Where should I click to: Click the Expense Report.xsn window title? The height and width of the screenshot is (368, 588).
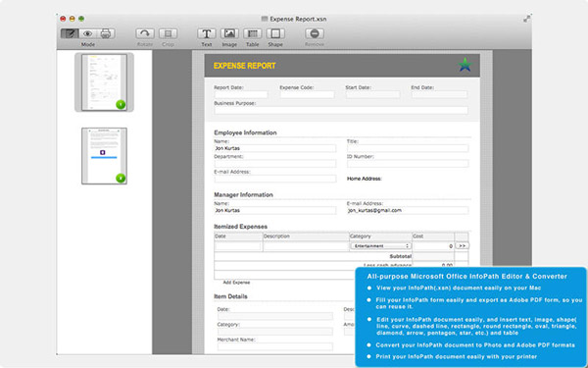[298, 19]
